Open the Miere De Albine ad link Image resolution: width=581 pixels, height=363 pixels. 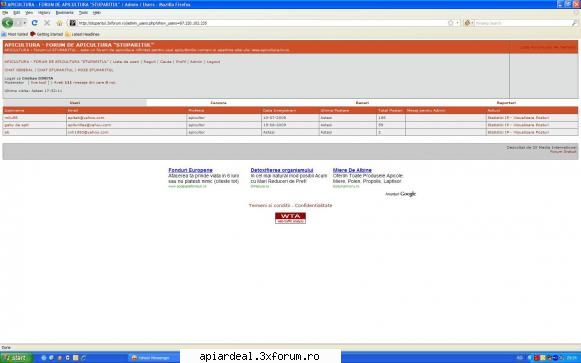click(352, 170)
